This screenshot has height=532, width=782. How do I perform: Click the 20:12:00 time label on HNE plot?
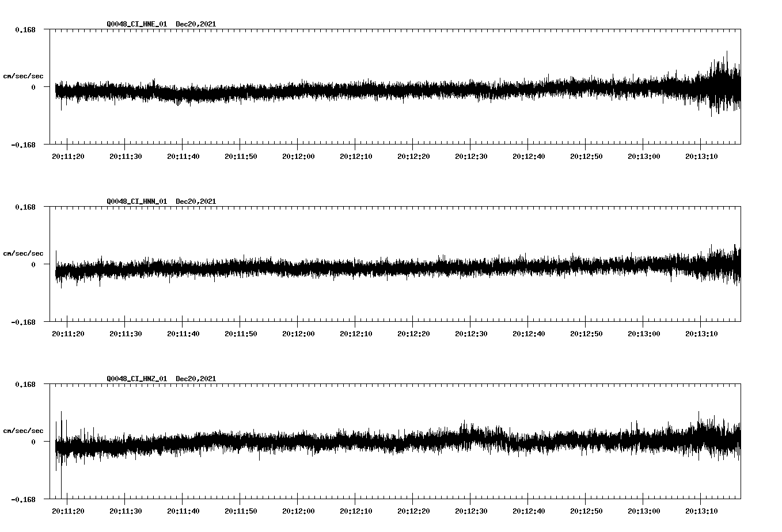pyautogui.click(x=298, y=157)
